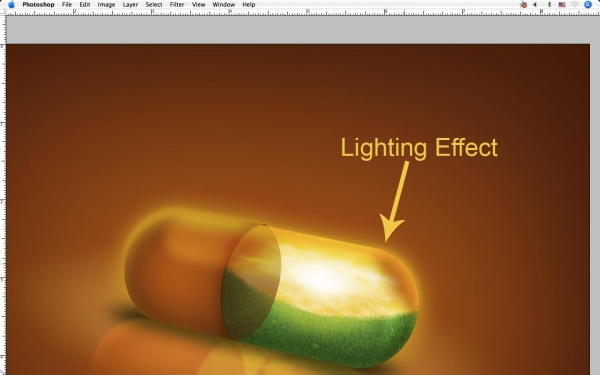Click the volume speaker icon
Screen dimensions: 600x375
point(535,5)
